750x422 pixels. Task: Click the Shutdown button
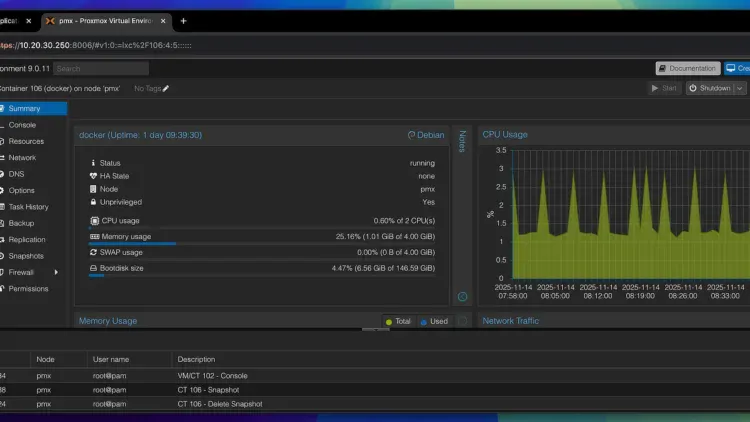pyautogui.click(x=710, y=88)
